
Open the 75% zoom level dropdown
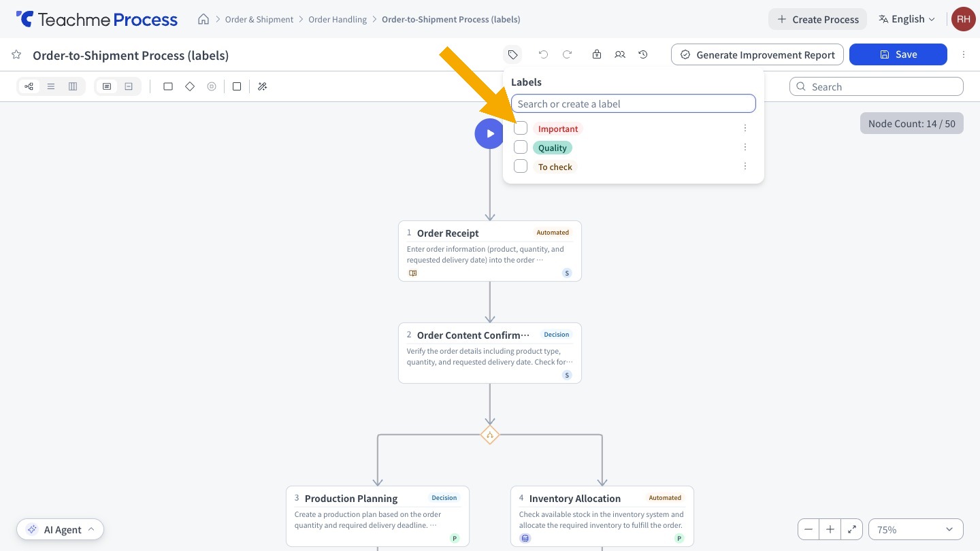tap(915, 529)
